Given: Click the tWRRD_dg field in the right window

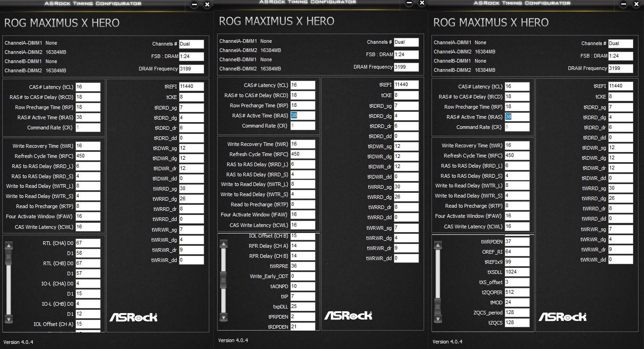Looking at the screenshot, I should click(x=621, y=198).
